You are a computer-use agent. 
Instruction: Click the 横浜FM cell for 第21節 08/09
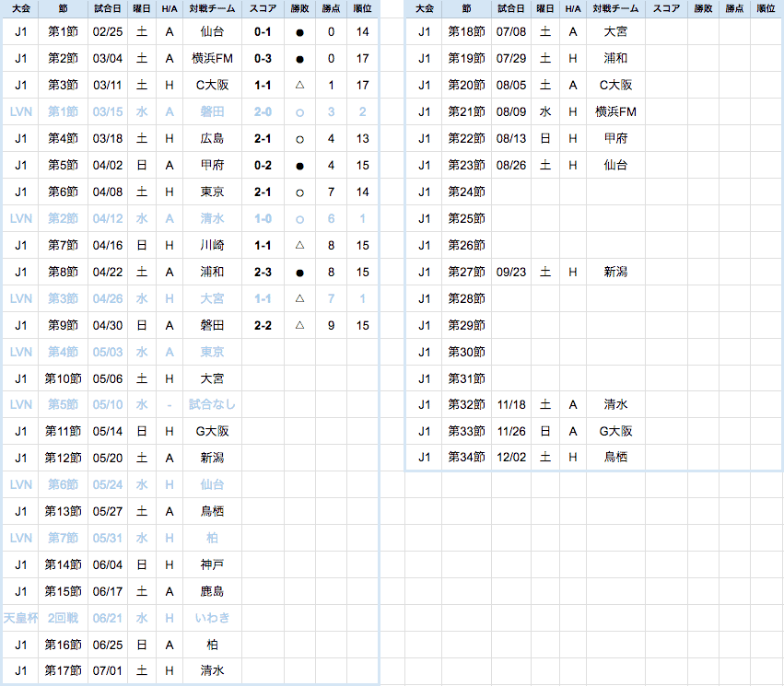click(615, 112)
